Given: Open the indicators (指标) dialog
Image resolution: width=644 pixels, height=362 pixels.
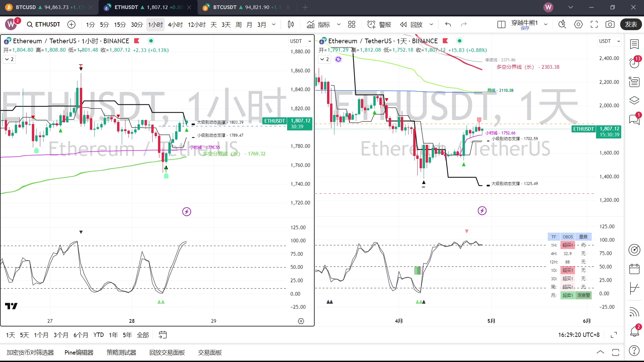Looking at the screenshot, I should coord(318,24).
